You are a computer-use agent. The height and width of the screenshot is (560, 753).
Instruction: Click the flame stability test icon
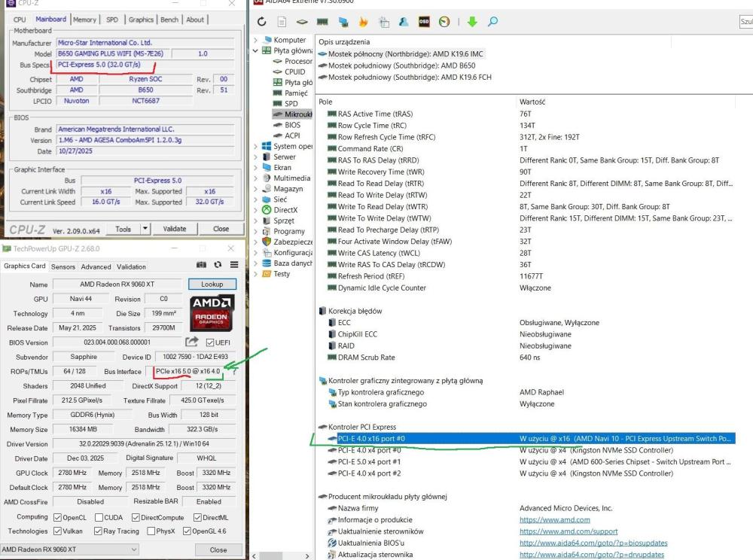(364, 22)
